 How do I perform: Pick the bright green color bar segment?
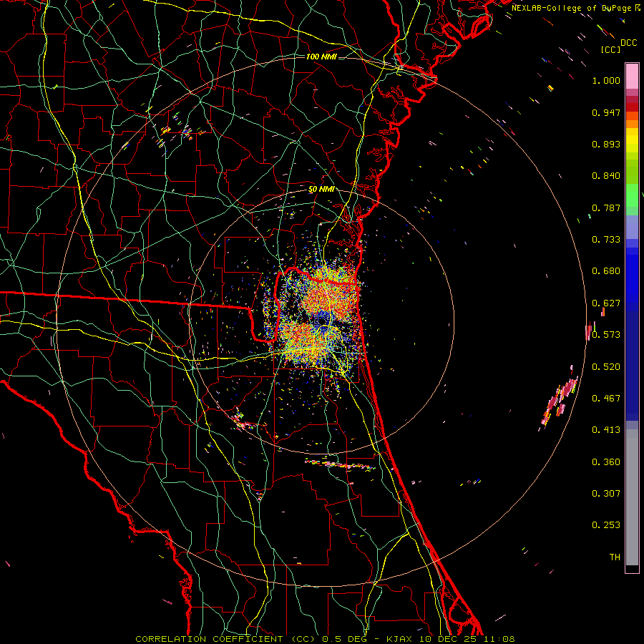coord(632,195)
